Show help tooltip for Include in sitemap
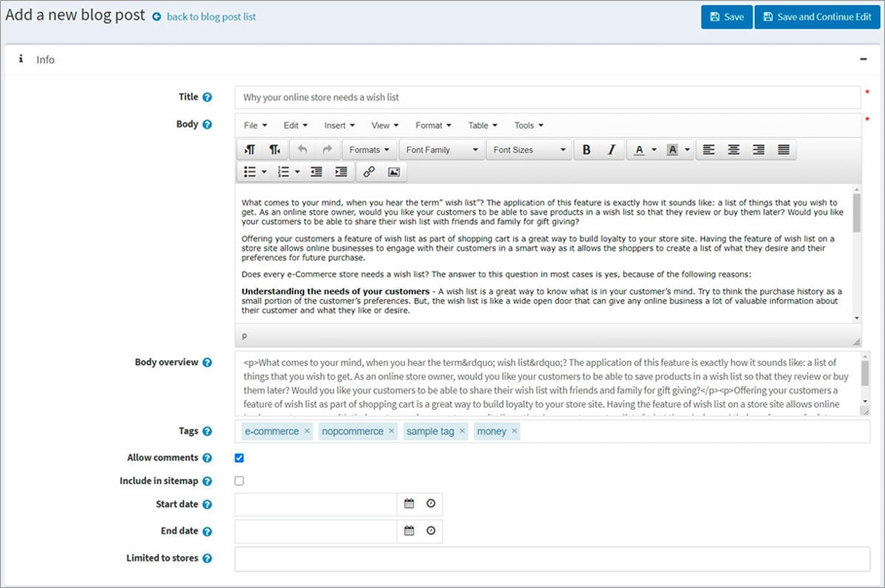Screen dimensions: 885x588 (x=207, y=481)
